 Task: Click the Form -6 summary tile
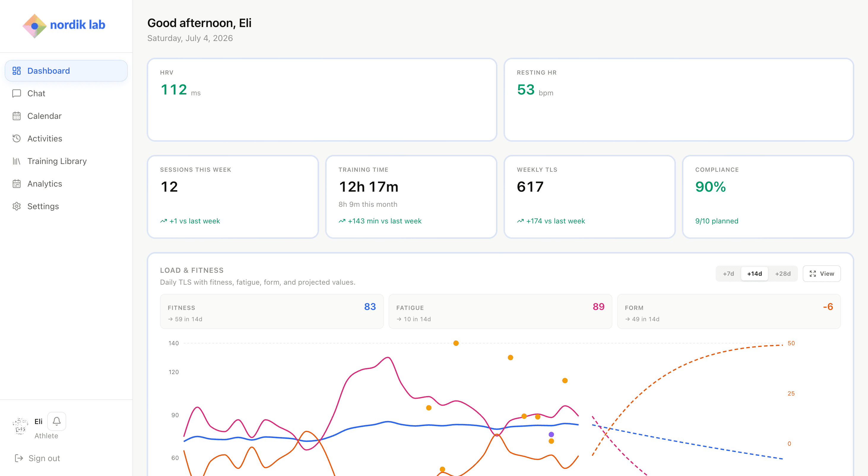[729, 311]
